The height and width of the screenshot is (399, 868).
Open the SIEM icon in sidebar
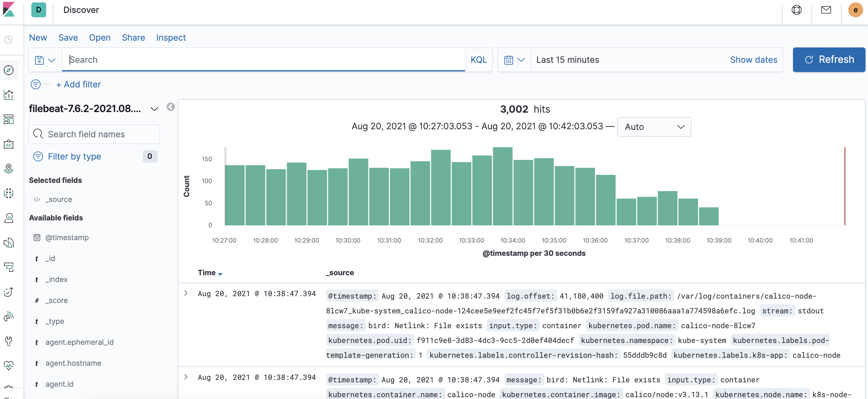(x=8, y=316)
